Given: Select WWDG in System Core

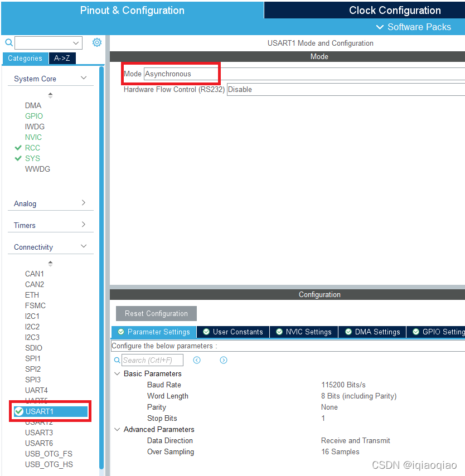Looking at the screenshot, I should click(x=38, y=169).
